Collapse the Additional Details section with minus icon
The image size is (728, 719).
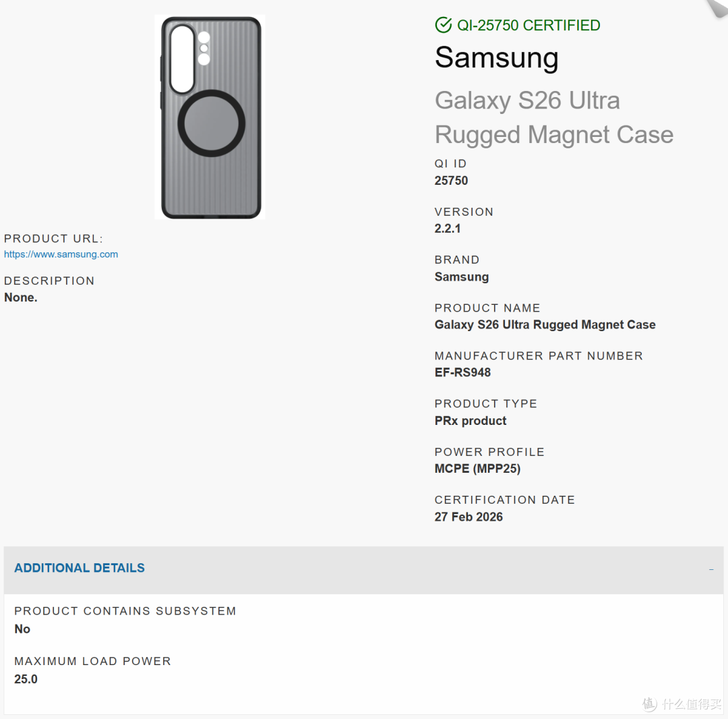[711, 569]
